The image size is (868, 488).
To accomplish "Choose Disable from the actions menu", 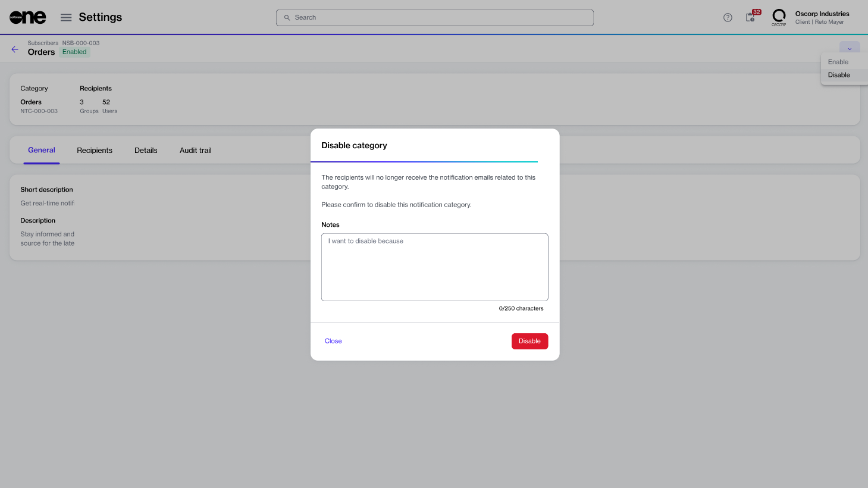I will pos(839,75).
